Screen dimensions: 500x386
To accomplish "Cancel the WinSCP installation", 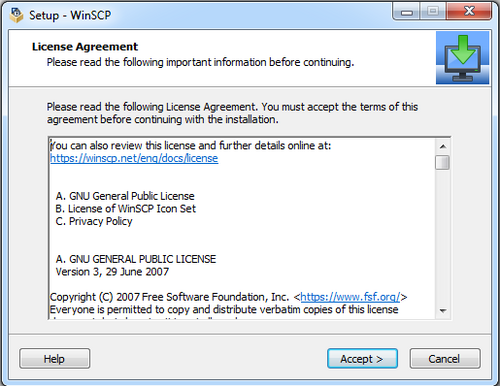I will point(445,359).
